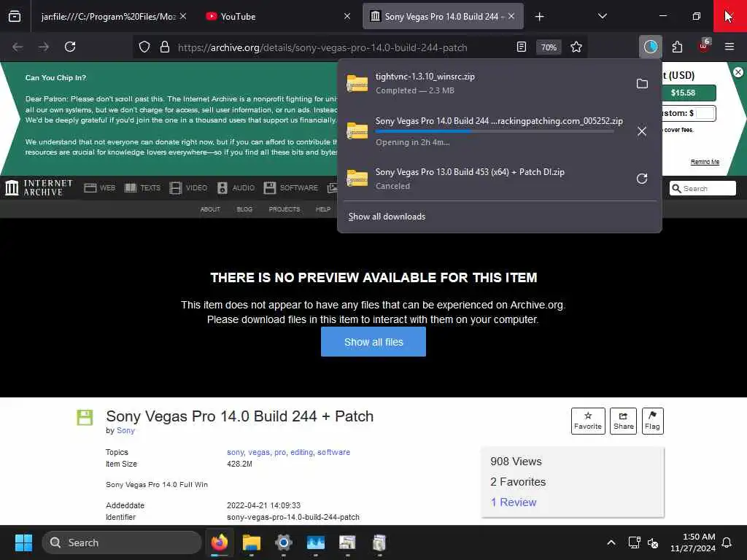Click the Internet Archive logo
Screen dimensions: 747x560
click(x=39, y=187)
